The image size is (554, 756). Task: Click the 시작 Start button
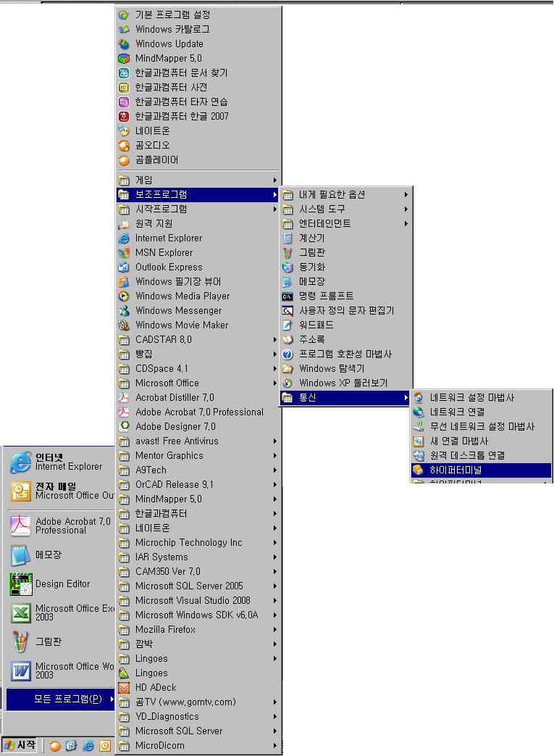(20, 745)
